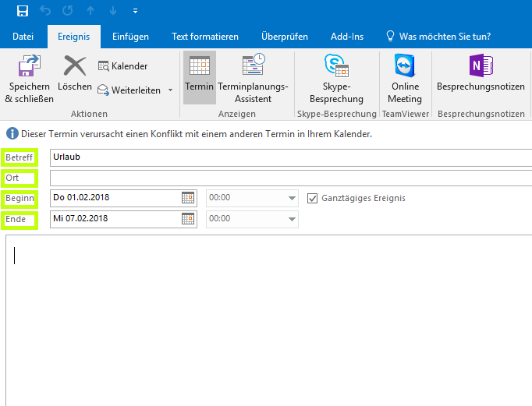
Task: Switch to the Einfügen tab
Action: pos(130,37)
